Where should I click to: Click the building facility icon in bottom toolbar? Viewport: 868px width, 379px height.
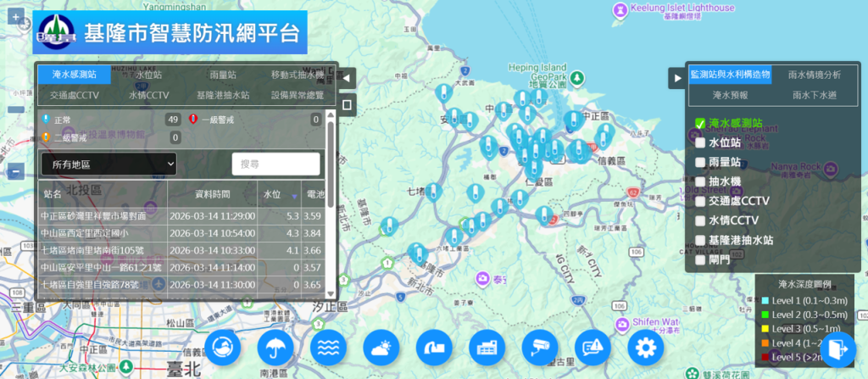(487, 348)
